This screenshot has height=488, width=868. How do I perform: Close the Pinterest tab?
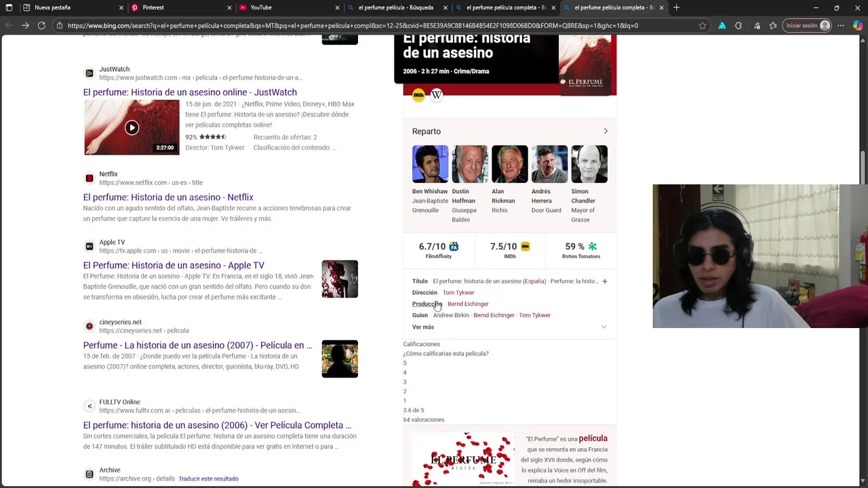tap(229, 7)
